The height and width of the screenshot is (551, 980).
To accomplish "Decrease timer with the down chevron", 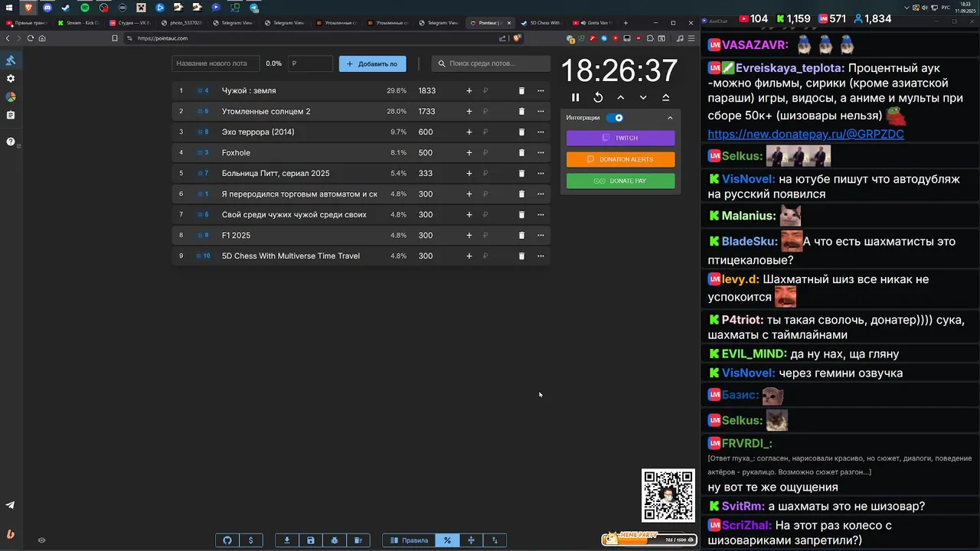I will coord(643,97).
